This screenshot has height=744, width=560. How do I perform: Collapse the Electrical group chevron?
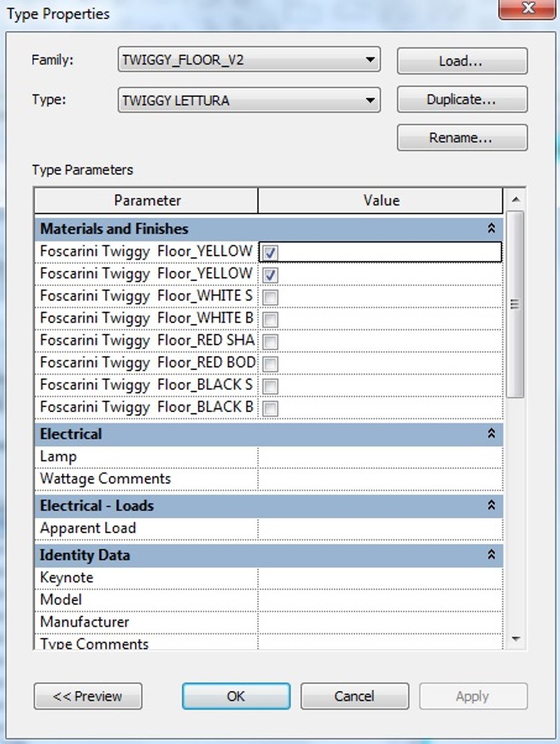[491, 434]
